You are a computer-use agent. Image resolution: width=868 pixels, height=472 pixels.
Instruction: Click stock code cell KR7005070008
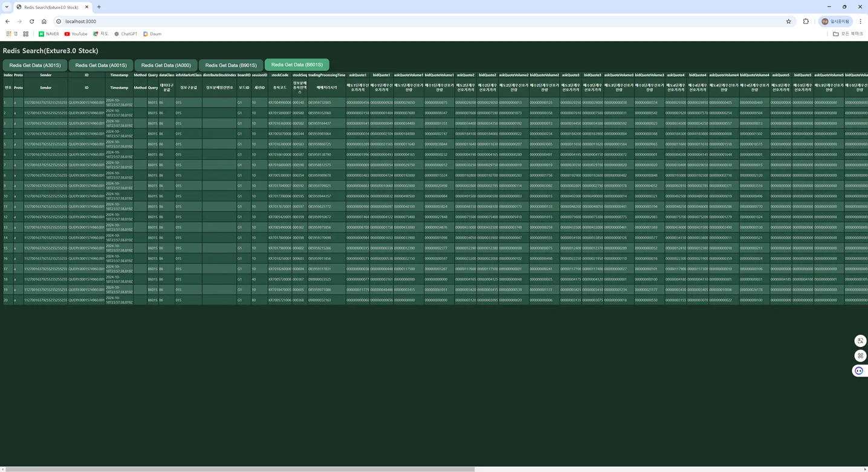tap(280, 134)
